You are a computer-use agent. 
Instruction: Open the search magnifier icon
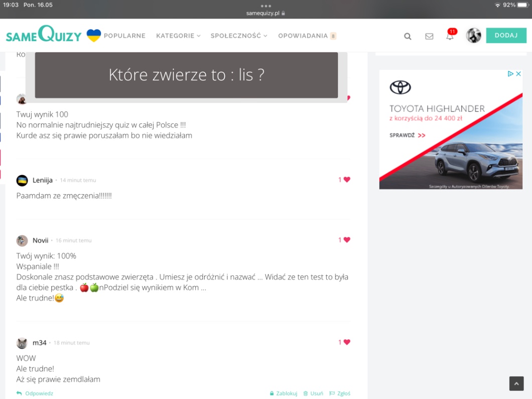[x=408, y=36]
